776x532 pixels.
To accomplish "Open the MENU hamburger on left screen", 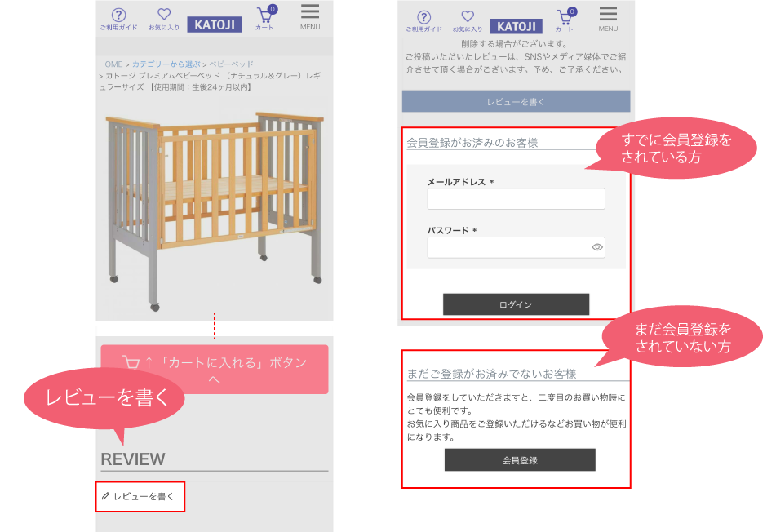I will 310,17.
